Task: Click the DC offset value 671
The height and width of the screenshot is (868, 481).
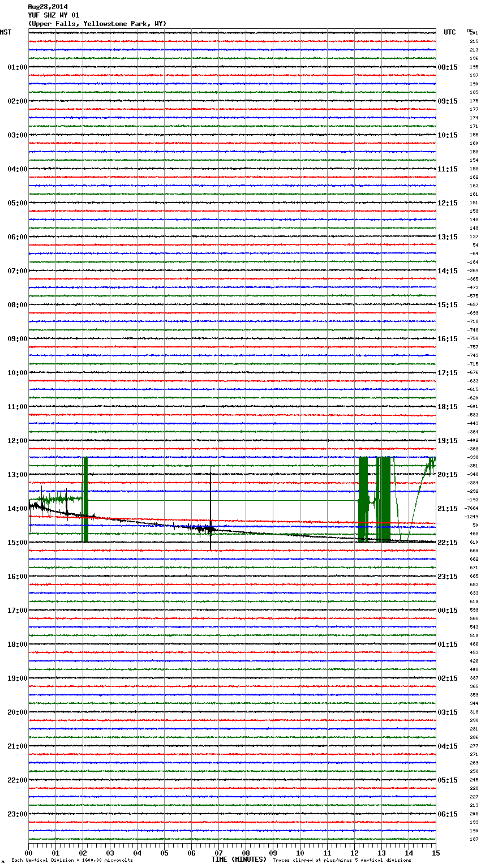Action: coord(474,568)
